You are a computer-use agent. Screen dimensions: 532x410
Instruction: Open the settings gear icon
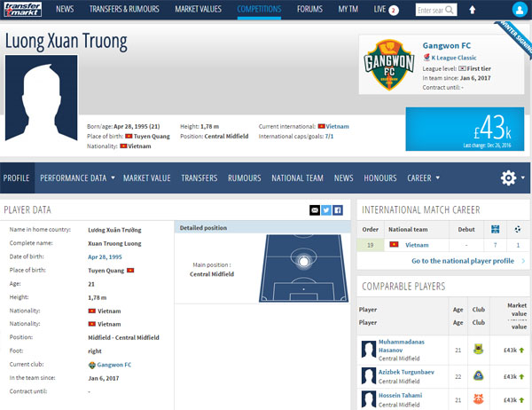508,177
